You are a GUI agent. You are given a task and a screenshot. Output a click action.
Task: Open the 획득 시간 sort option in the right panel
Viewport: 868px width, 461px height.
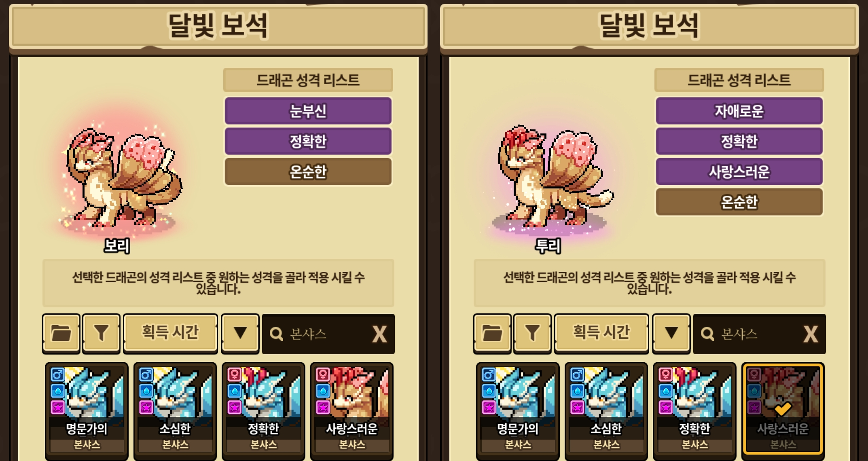pyautogui.click(x=601, y=333)
